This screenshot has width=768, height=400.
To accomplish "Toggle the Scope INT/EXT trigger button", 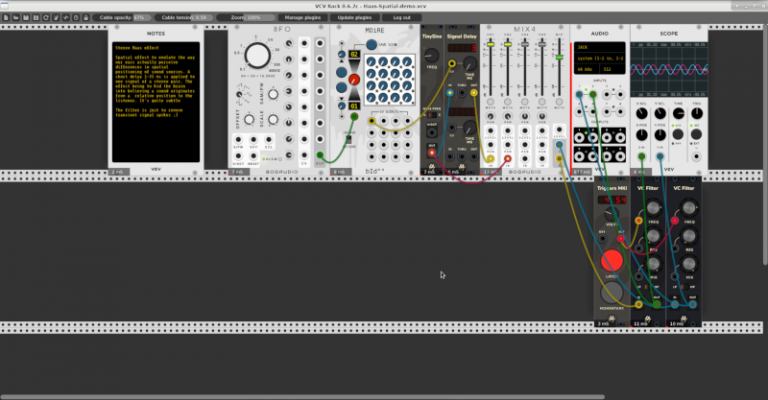I will point(696,134).
